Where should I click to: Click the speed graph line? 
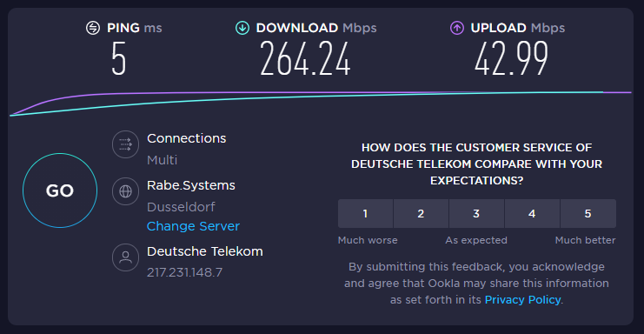tap(321, 97)
